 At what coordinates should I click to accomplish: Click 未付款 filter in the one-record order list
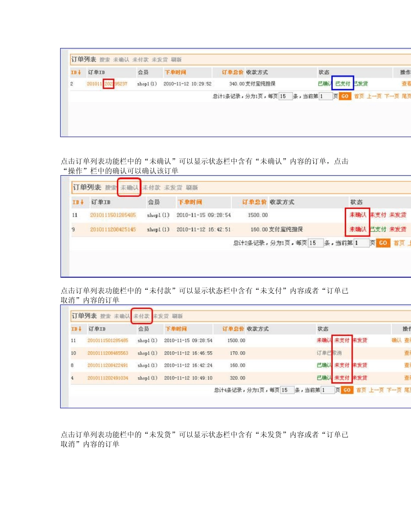140,60
